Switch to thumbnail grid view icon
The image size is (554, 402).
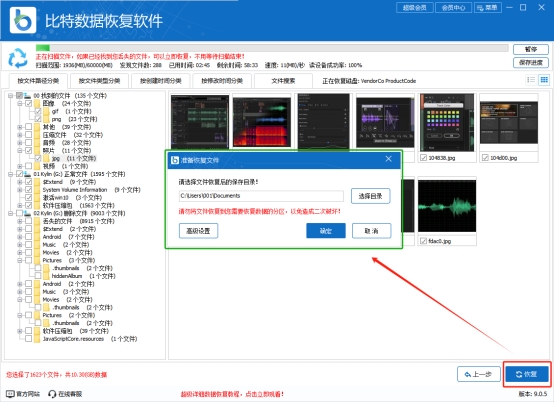point(544,80)
